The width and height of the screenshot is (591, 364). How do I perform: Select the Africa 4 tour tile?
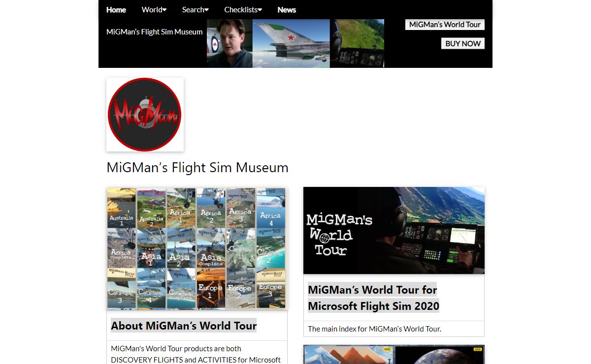point(270,208)
